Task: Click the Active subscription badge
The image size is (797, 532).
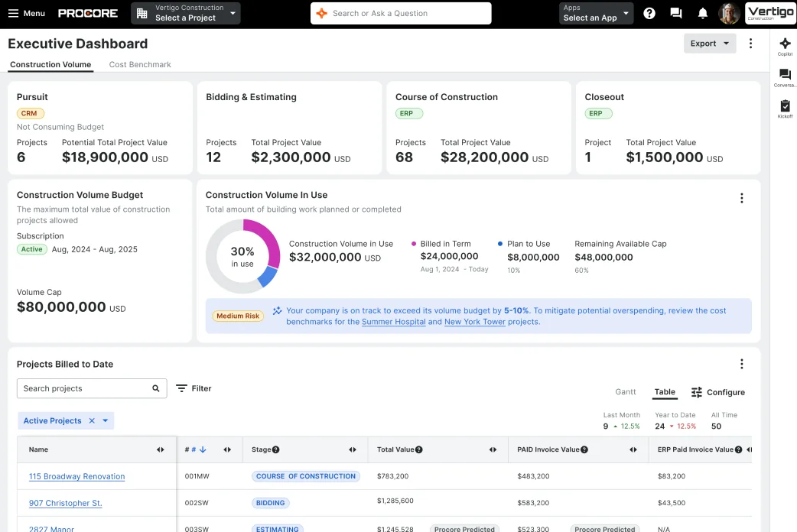Action: (x=32, y=249)
